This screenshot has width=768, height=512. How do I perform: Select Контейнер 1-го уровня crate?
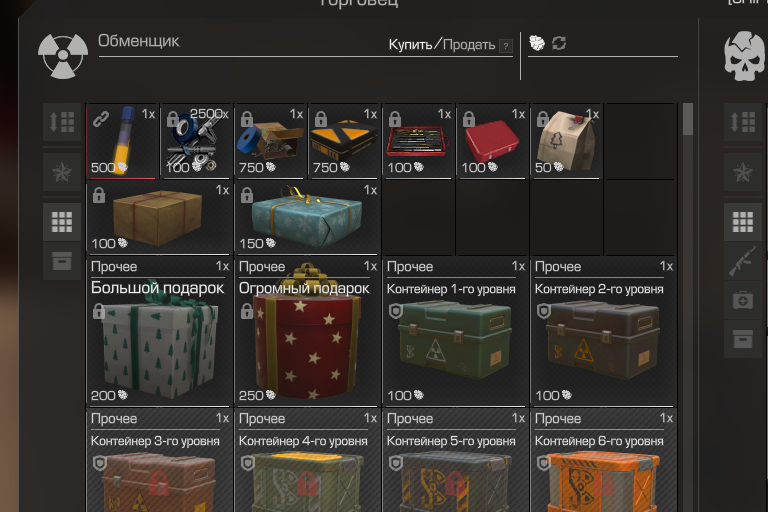[x=454, y=332]
